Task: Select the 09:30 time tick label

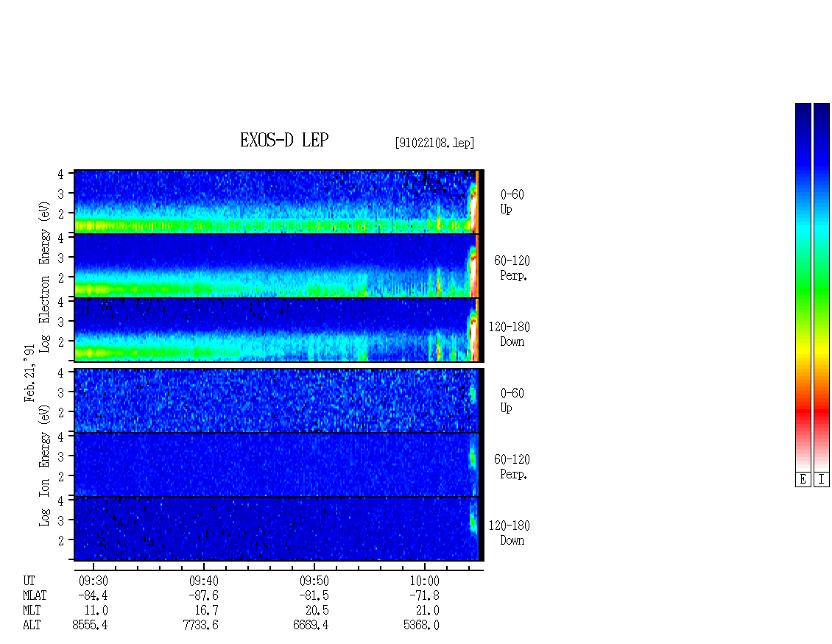Action: tap(94, 581)
